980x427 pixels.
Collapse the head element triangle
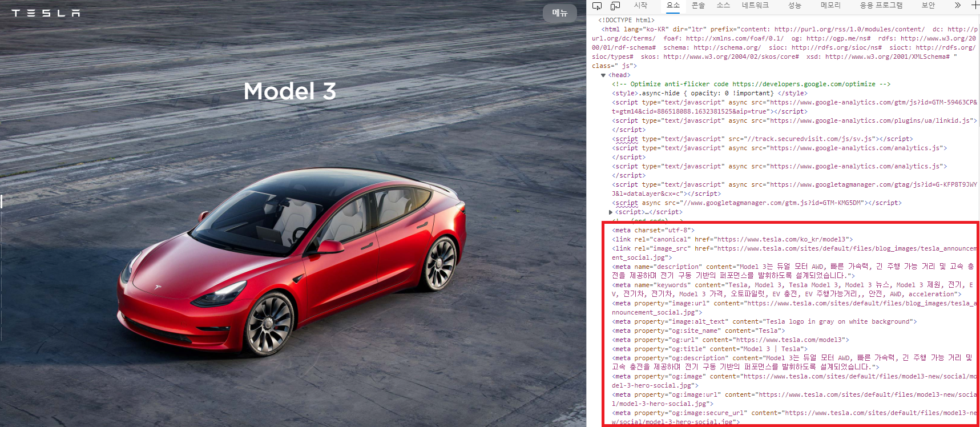(603, 75)
